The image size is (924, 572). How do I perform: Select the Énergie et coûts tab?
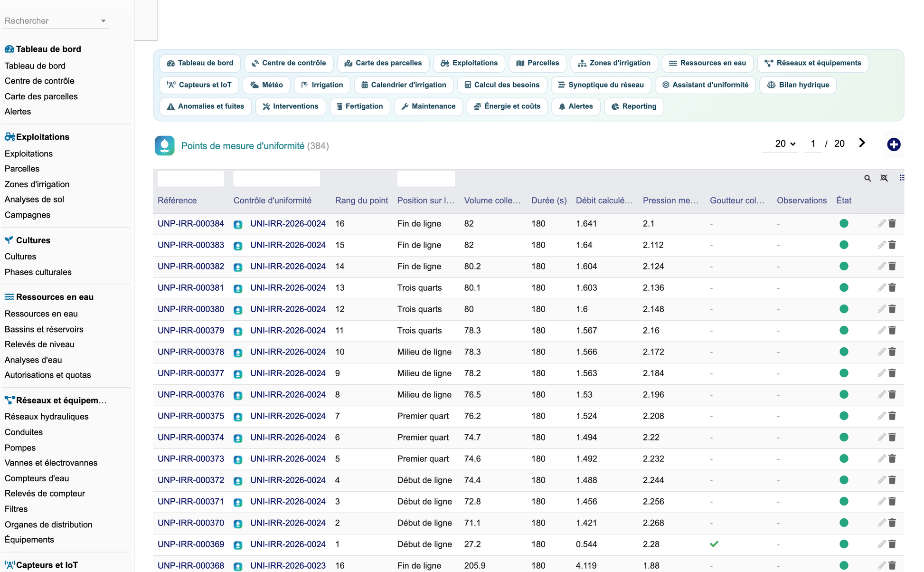coord(507,106)
